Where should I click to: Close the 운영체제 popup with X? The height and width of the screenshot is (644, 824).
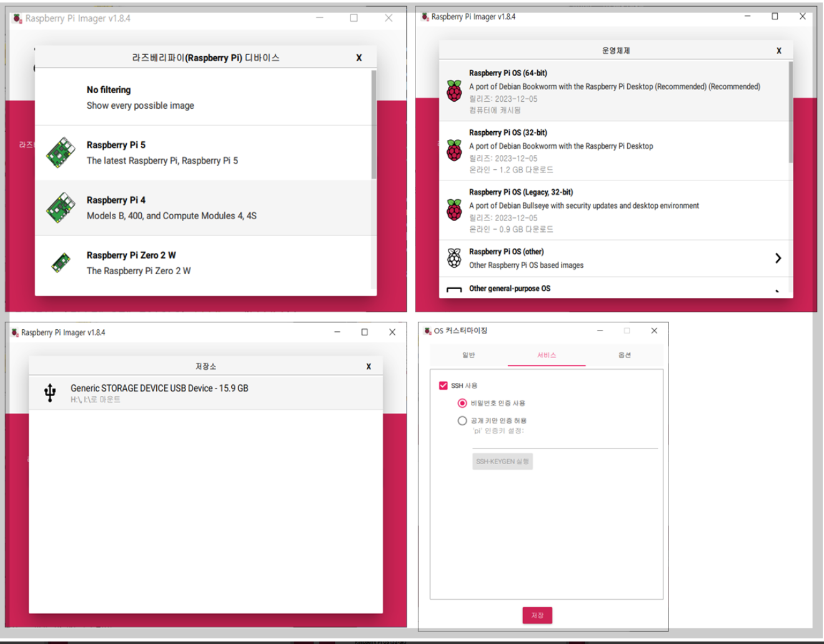pos(779,51)
